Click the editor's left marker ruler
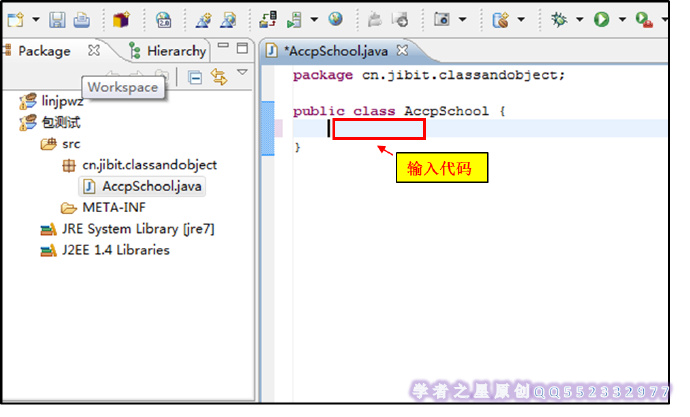The image size is (690, 417). click(268, 233)
